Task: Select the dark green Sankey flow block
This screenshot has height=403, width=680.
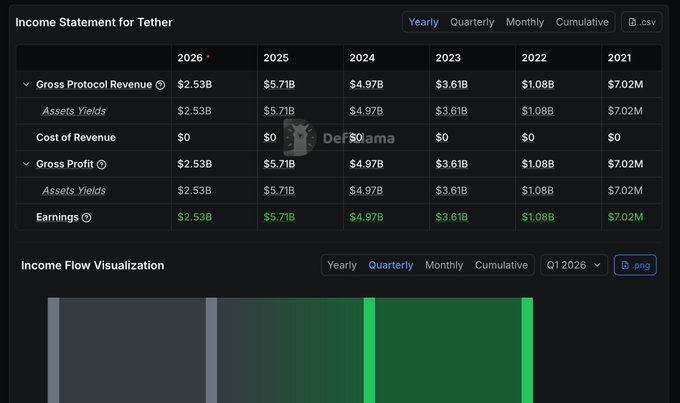Action: pos(448,350)
